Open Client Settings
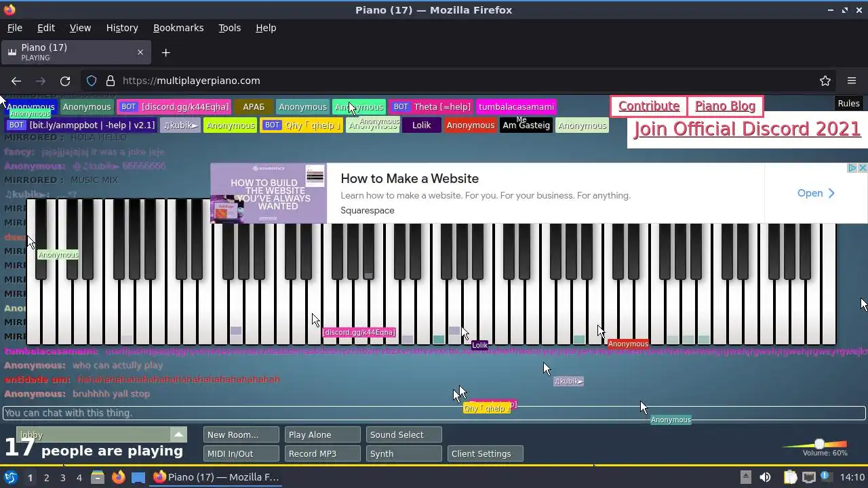The height and width of the screenshot is (488, 868). pos(485,454)
